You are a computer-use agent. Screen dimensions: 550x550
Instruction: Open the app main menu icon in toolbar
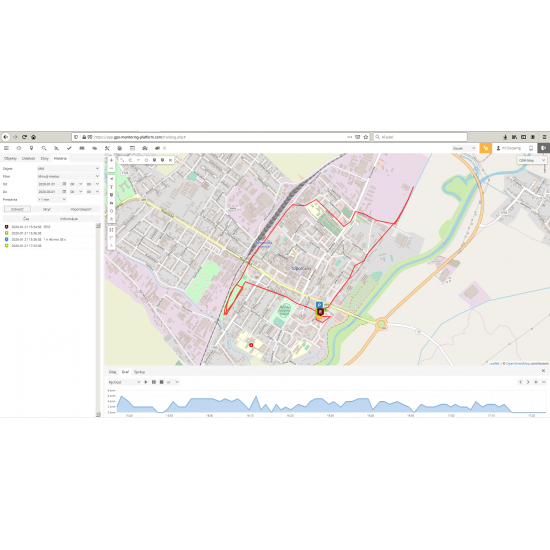(x=6, y=148)
